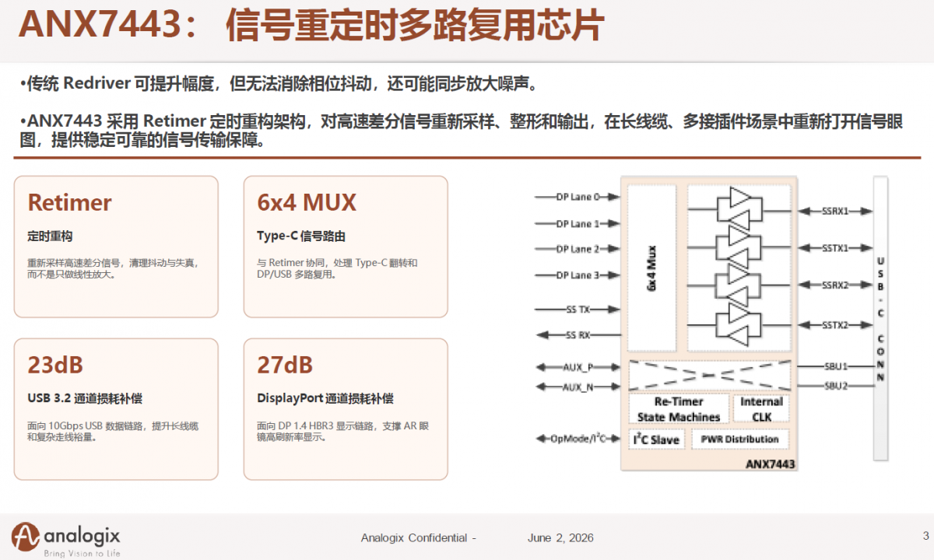Click 27dB card description about DP 1.4 HBR3

click(x=342, y=431)
